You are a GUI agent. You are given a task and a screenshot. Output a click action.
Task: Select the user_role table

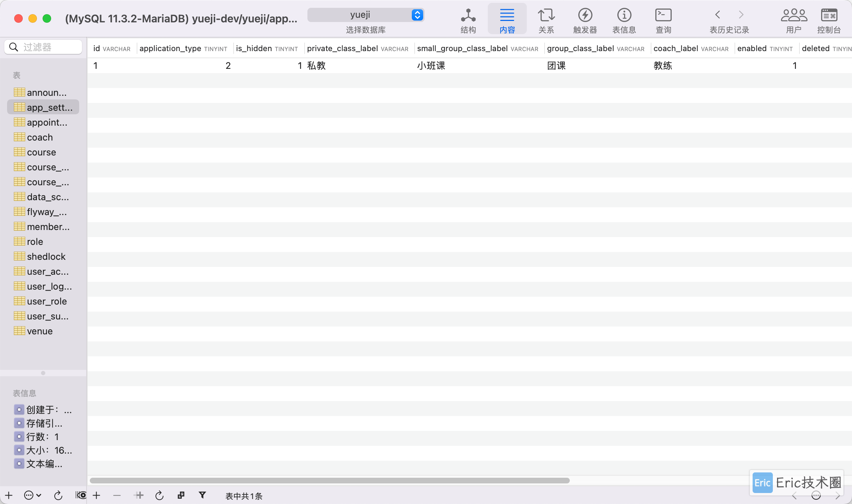(x=43, y=301)
